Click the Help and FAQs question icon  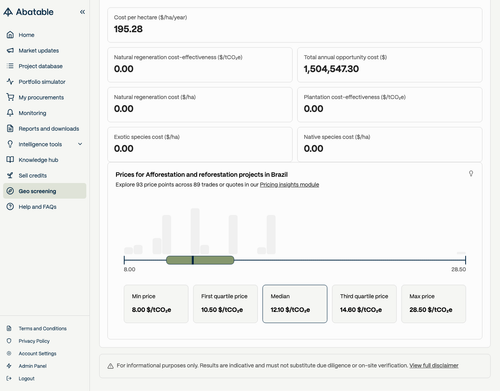10,207
